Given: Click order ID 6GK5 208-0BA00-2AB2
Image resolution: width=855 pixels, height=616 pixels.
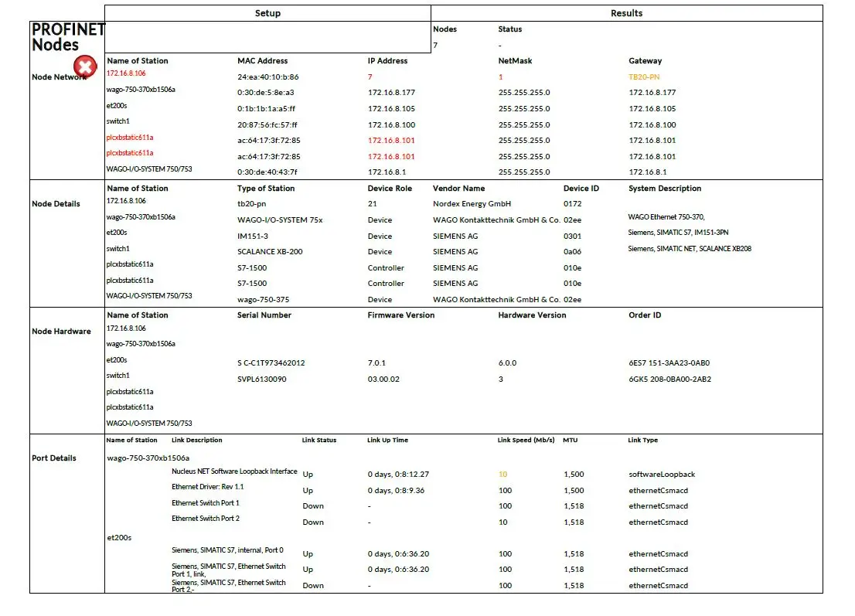Looking at the screenshot, I should [x=669, y=379].
